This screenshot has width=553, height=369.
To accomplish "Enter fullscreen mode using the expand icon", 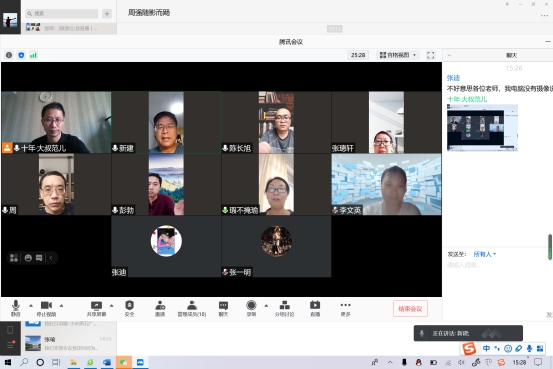I will click(x=431, y=55).
